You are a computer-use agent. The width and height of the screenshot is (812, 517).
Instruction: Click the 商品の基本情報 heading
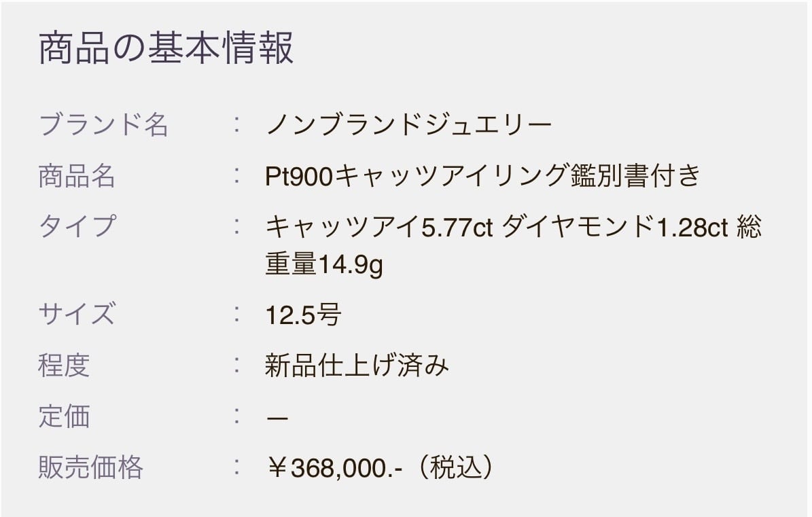point(166,49)
